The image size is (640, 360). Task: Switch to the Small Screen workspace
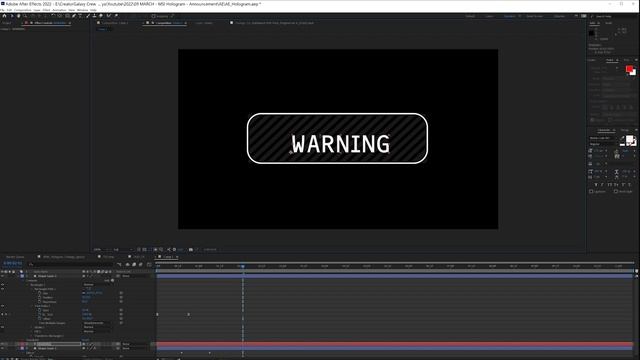click(534, 16)
